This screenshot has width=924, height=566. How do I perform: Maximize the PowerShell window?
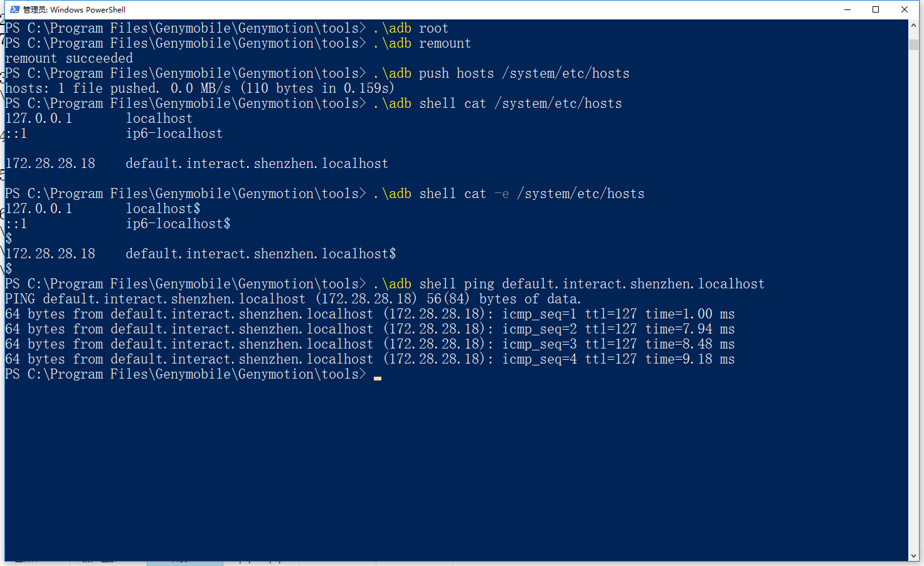click(x=876, y=9)
